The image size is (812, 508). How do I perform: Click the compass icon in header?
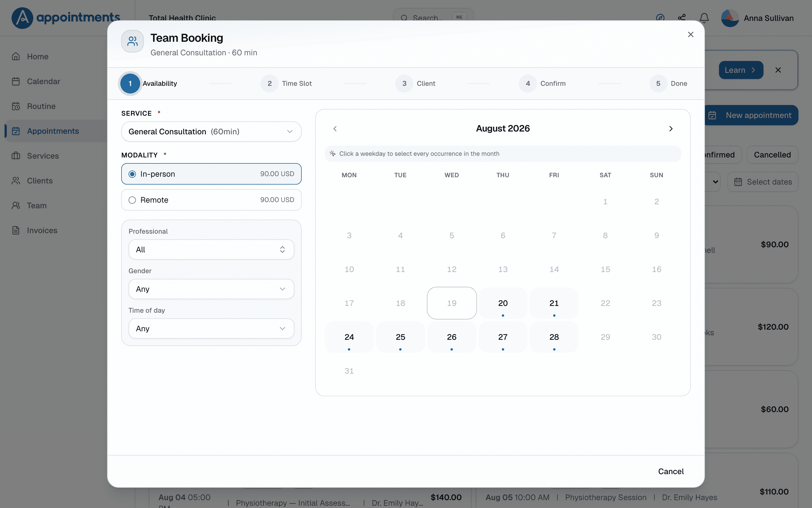click(660, 18)
